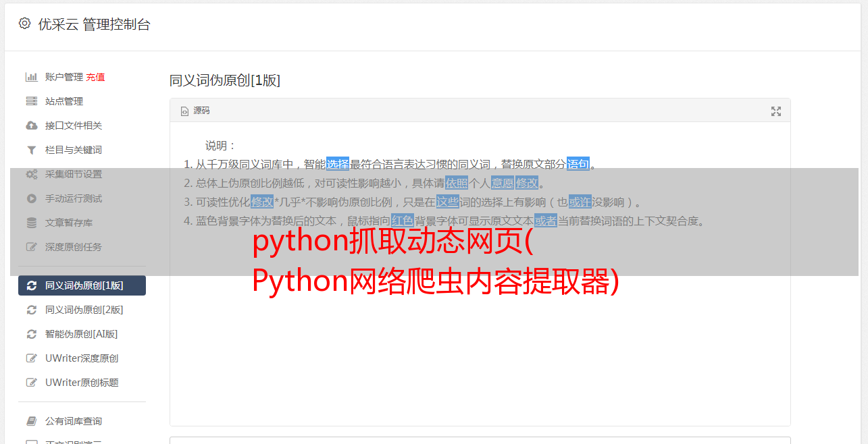Click the highlighted word 或许

click(580, 202)
